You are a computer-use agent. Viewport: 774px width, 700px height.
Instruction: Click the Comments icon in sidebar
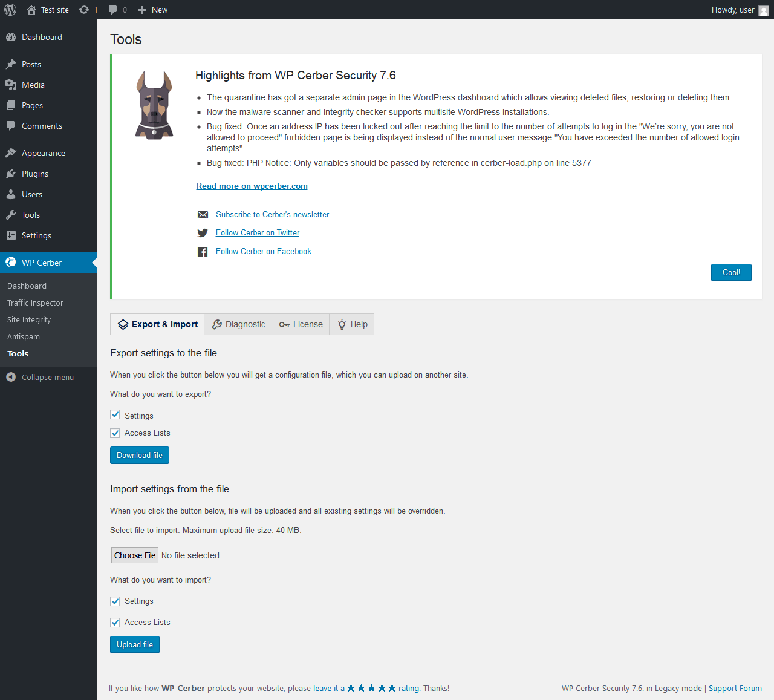point(11,126)
